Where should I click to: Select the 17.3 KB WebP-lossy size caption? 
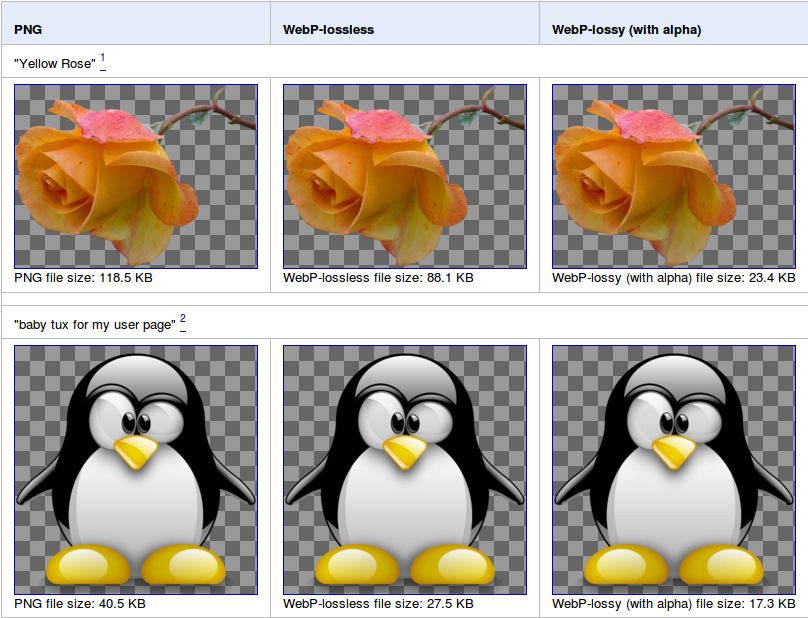[674, 603]
